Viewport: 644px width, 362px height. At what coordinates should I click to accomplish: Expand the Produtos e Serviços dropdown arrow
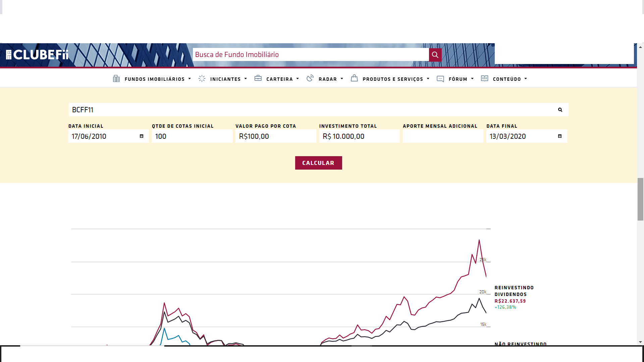click(x=428, y=79)
